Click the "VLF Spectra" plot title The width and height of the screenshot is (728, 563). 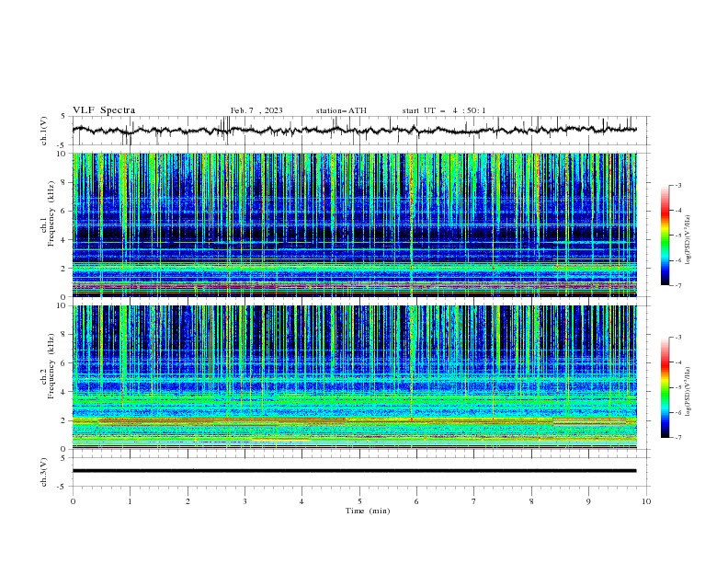pos(104,110)
